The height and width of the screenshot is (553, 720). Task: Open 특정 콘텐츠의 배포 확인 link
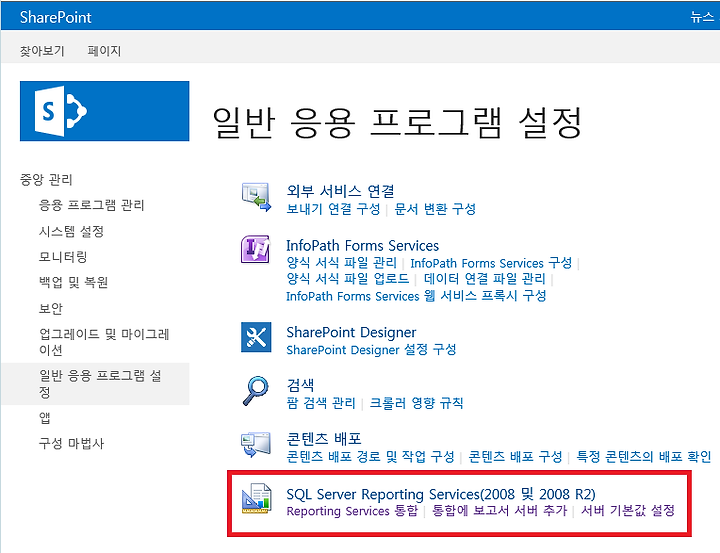click(x=643, y=457)
